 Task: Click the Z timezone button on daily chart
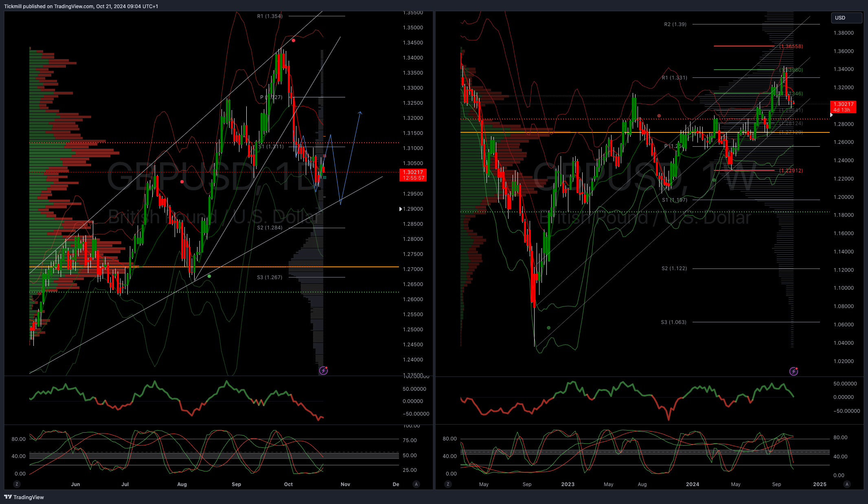(17, 484)
